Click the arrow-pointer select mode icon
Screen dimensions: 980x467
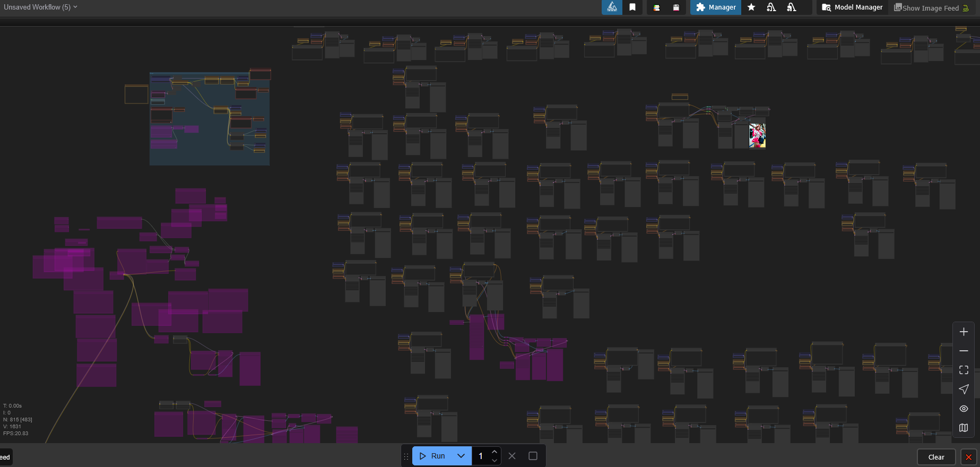coord(964,389)
